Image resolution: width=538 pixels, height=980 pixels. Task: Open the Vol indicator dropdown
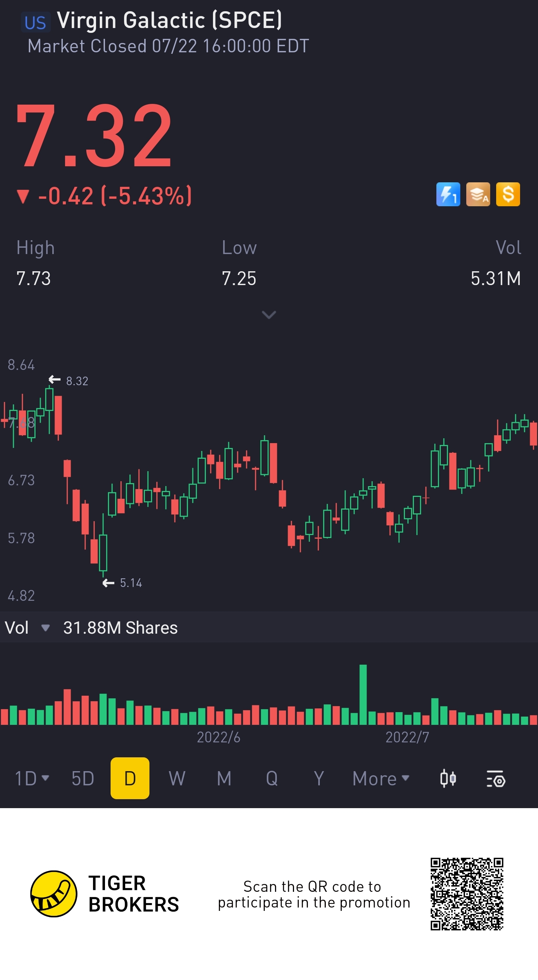pyautogui.click(x=45, y=628)
